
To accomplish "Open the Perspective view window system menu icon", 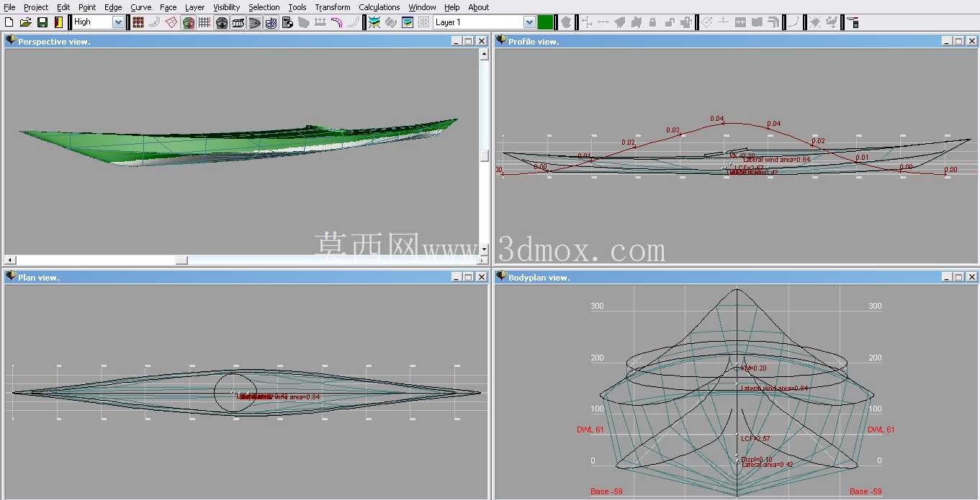I will pyautogui.click(x=10, y=41).
